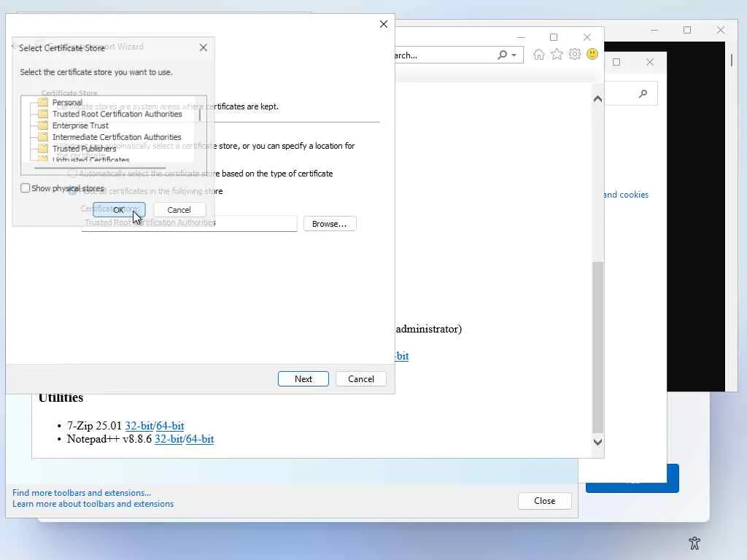Image resolution: width=747 pixels, height=560 pixels.
Task: Maximize the rear settings dialog
Action: (x=616, y=62)
